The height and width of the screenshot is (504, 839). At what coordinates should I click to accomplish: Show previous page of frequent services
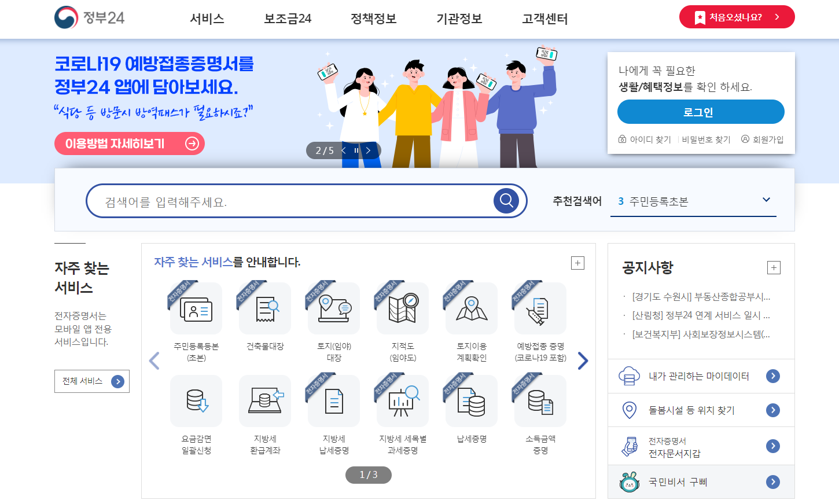(154, 360)
